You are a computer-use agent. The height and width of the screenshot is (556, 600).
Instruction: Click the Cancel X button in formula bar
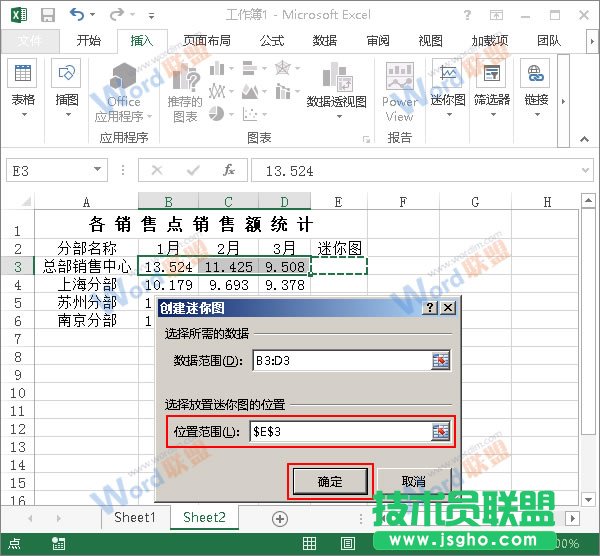click(x=157, y=170)
